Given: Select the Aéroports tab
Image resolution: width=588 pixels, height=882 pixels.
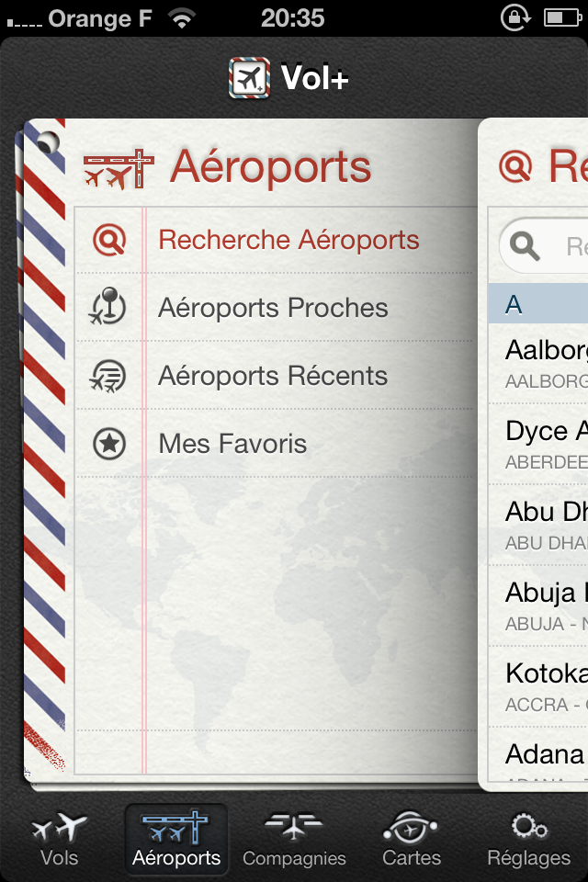Looking at the screenshot, I should [176, 840].
